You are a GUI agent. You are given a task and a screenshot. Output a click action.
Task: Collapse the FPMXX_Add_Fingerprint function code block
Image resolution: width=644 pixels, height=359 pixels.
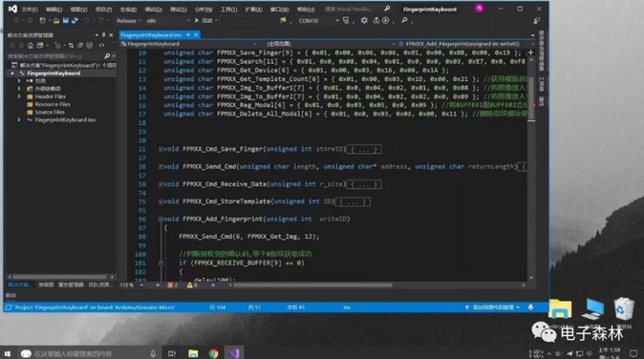(161, 219)
